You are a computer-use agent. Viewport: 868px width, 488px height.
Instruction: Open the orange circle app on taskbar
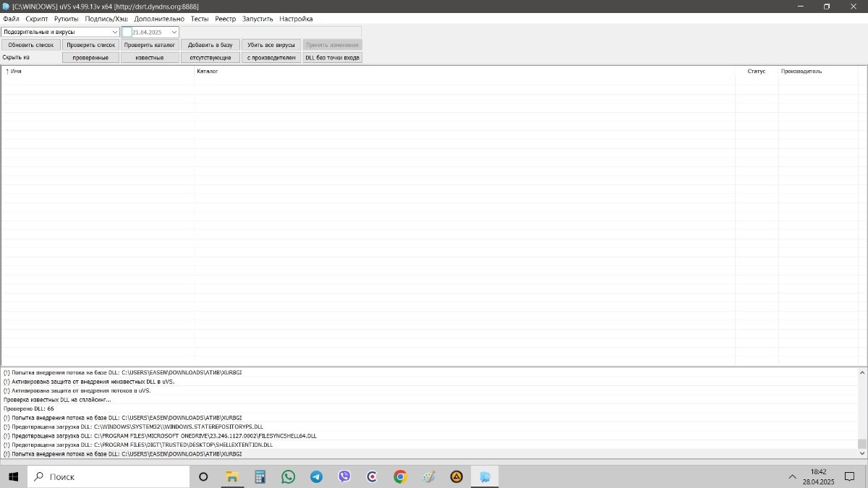(x=456, y=476)
